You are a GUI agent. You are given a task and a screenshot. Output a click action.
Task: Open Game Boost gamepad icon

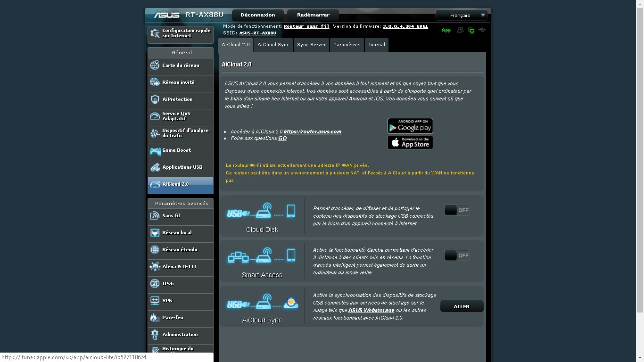155,151
